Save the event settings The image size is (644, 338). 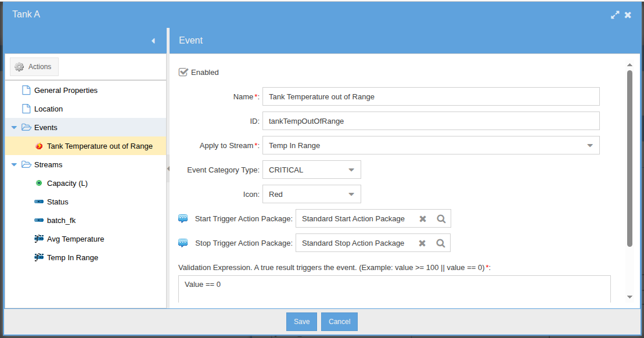click(x=301, y=322)
